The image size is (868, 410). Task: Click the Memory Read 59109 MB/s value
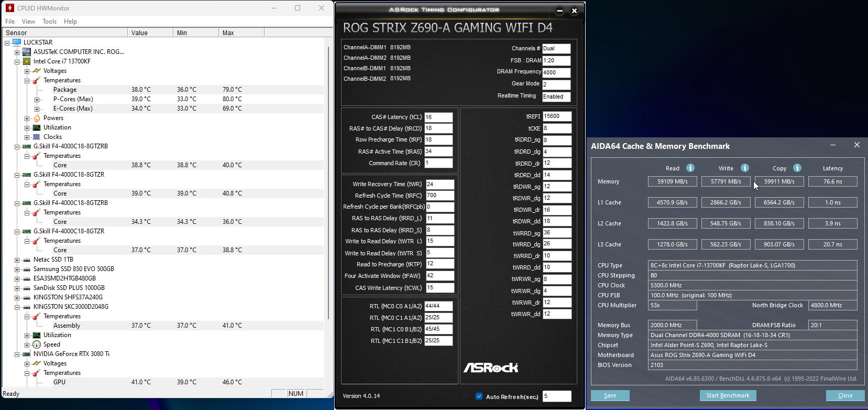[x=673, y=181]
